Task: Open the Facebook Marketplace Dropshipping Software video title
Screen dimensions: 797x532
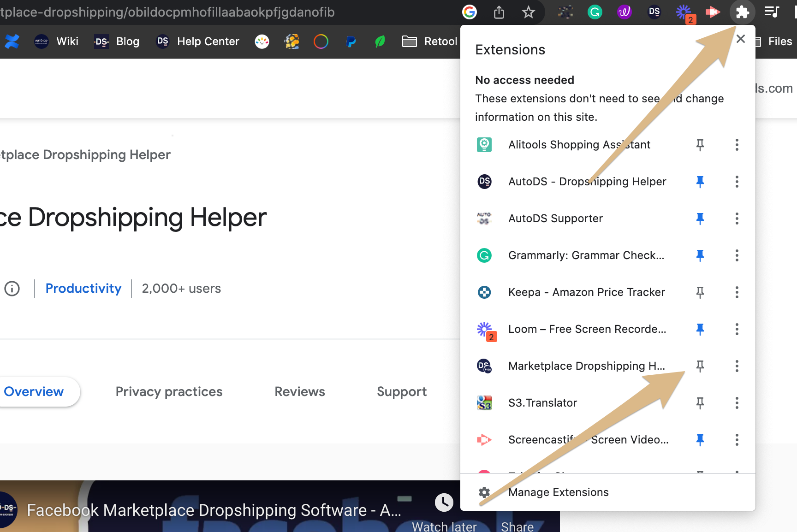Action: (214, 510)
